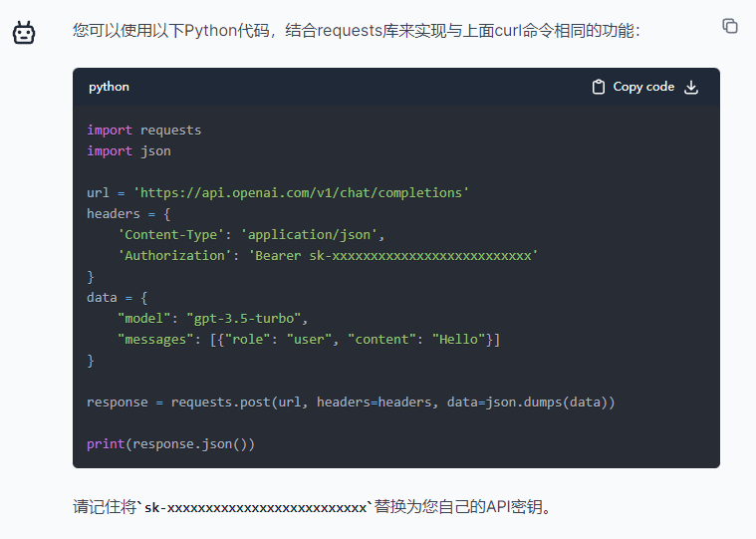The height and width of the screenshot is (539, 756).
Task: Click the "python" language label
Action: (x=109, y=87)
